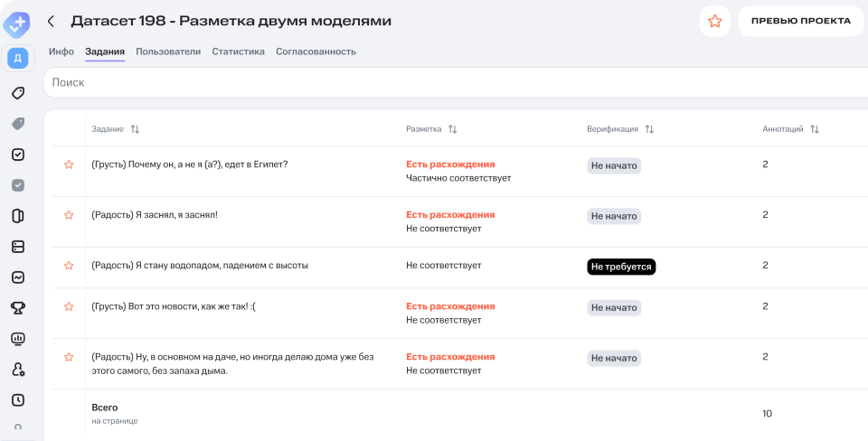Image resolution: width=868 pixels, height=441 pixels.
Task: Open the monitor statistics icon in sidebar
Action: 18,339
